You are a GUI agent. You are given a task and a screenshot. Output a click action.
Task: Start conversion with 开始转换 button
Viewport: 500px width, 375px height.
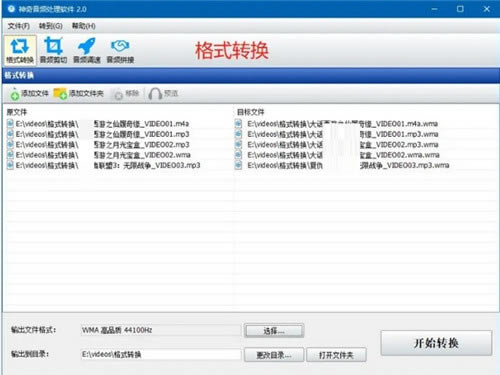click(x=436, y=343)
